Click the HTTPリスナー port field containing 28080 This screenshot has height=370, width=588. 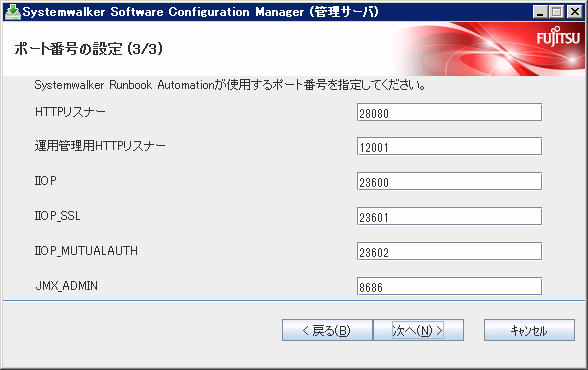449,112
